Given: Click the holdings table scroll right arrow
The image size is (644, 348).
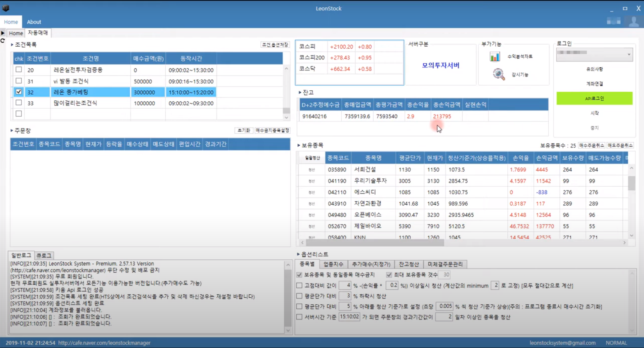Looking at the screenshot, I should tap(625, 243).
